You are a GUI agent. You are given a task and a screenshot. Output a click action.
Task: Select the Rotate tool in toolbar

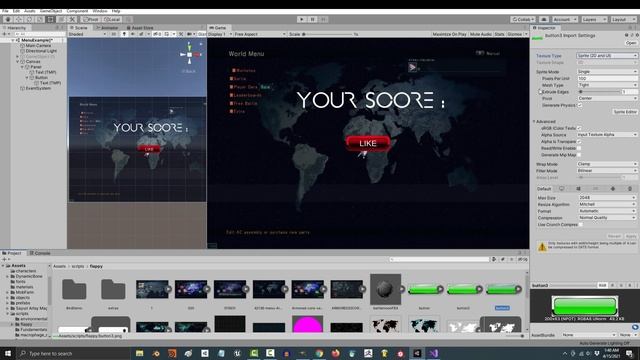coord(29,19)
